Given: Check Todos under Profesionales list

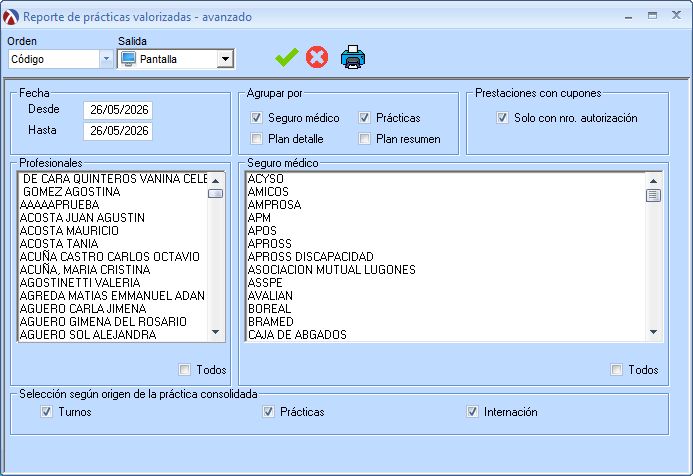Looking at the screenshot, I should (x=185, y=369).
